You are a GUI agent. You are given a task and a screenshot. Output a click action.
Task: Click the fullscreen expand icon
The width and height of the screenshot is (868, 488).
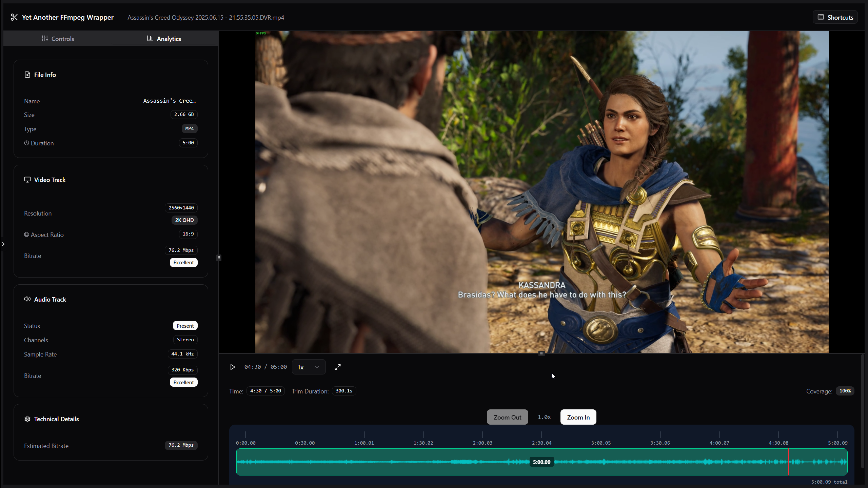point(337,367)
